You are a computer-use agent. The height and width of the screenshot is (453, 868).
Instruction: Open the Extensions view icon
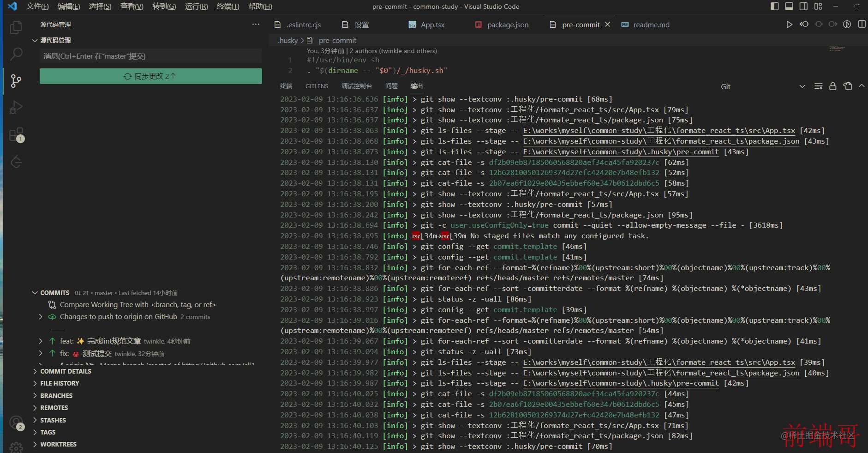coord(16,135)
